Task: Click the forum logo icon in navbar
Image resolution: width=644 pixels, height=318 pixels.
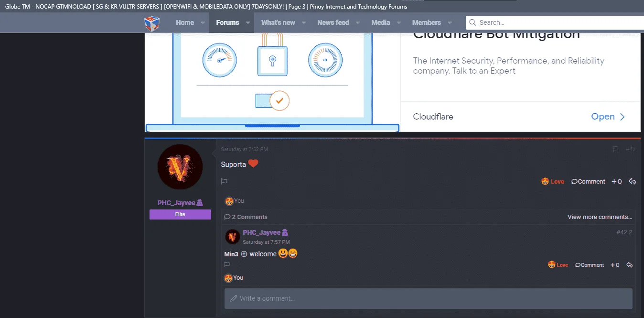Action: 152,22
